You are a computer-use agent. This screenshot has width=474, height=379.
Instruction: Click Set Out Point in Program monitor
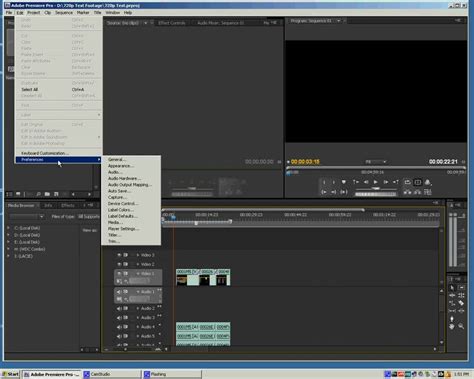coord(333,182)
